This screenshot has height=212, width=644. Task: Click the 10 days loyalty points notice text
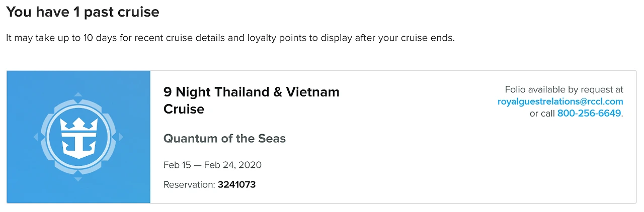[x=230, y=38]
